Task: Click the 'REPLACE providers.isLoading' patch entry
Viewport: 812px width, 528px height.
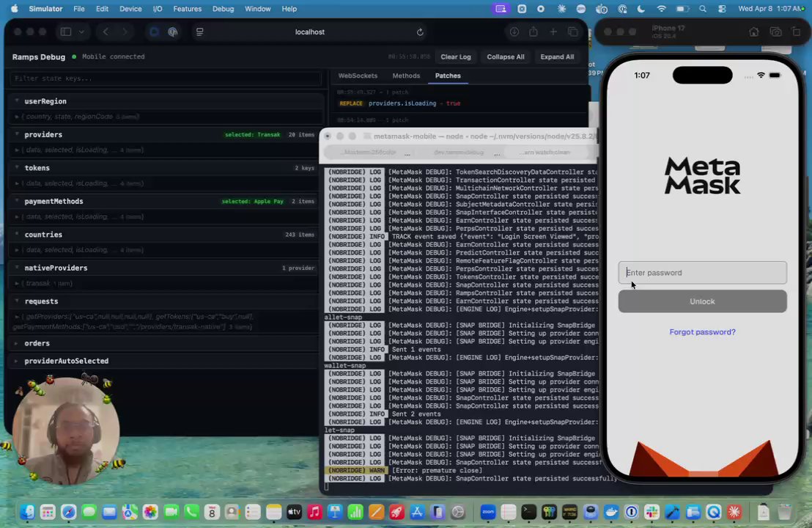Action: (x=399, y=103)
